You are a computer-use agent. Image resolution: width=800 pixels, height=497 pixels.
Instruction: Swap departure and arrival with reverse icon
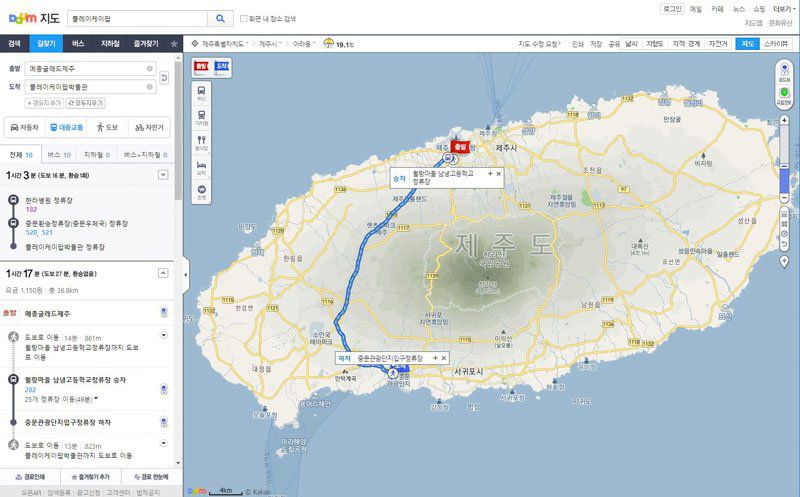tap(164, 78)
